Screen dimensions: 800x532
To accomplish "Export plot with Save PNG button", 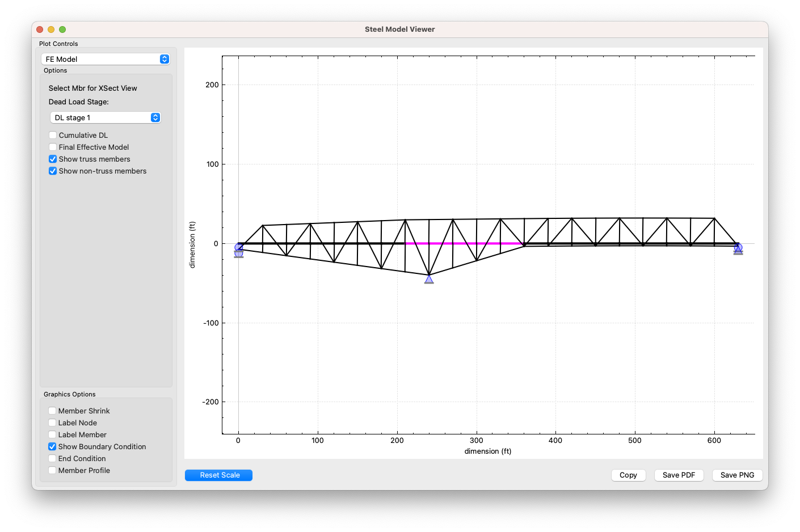I will [737, 475].
